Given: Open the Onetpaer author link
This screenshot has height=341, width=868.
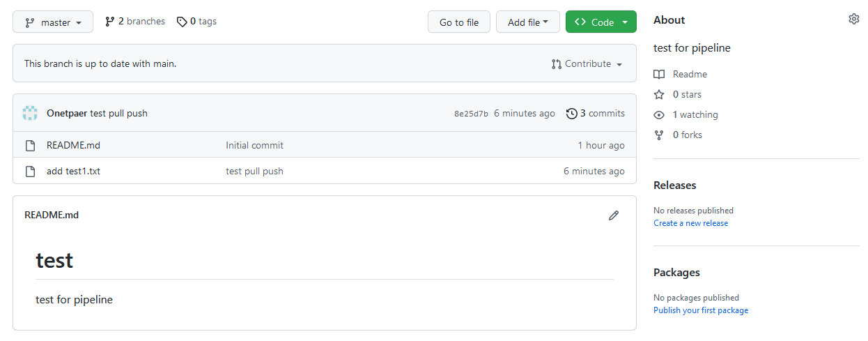Looking at the screenshot, I should coord(67,113).
